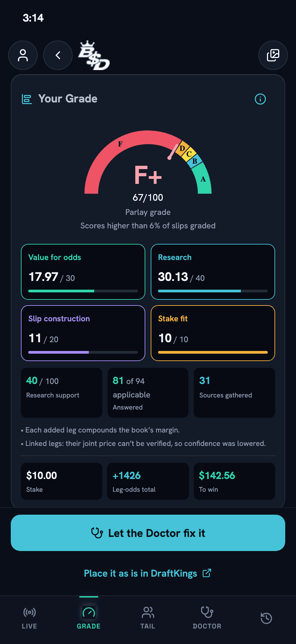
Task: Tap the F+ grade gauge
Action: (x=148, y=162)
